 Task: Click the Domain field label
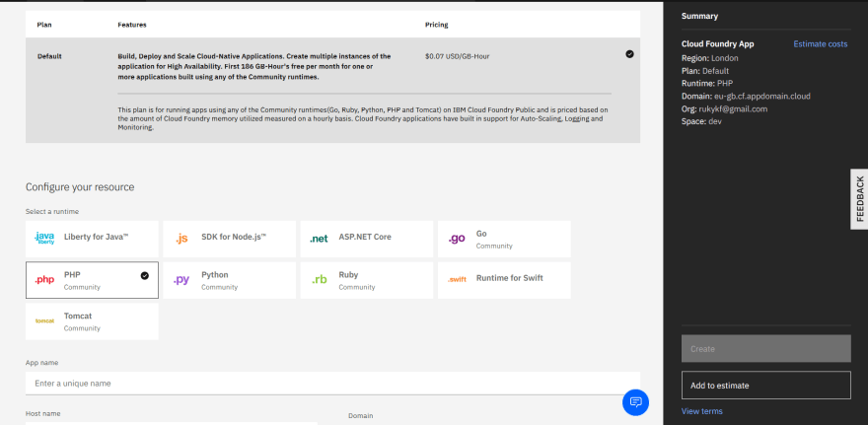click(x=361, y=415)
